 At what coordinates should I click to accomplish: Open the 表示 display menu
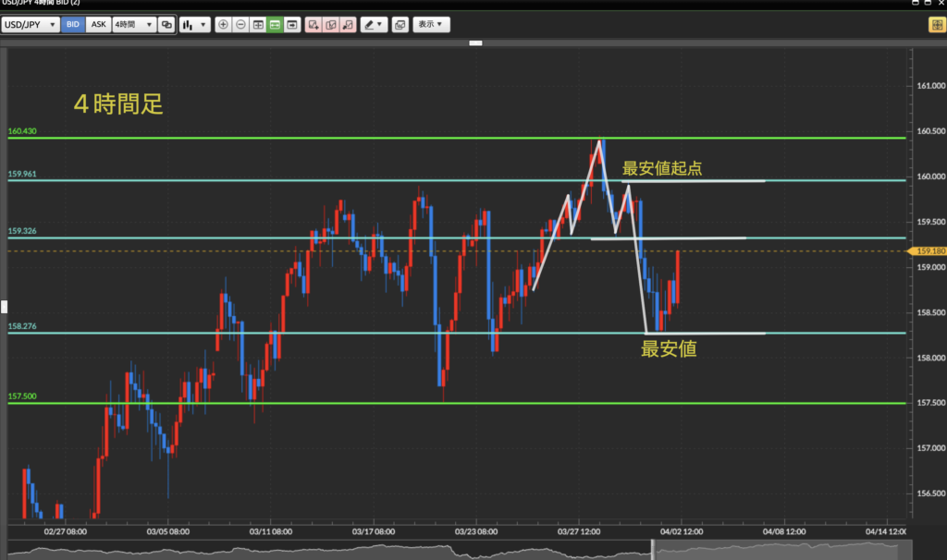click(431, 25)
